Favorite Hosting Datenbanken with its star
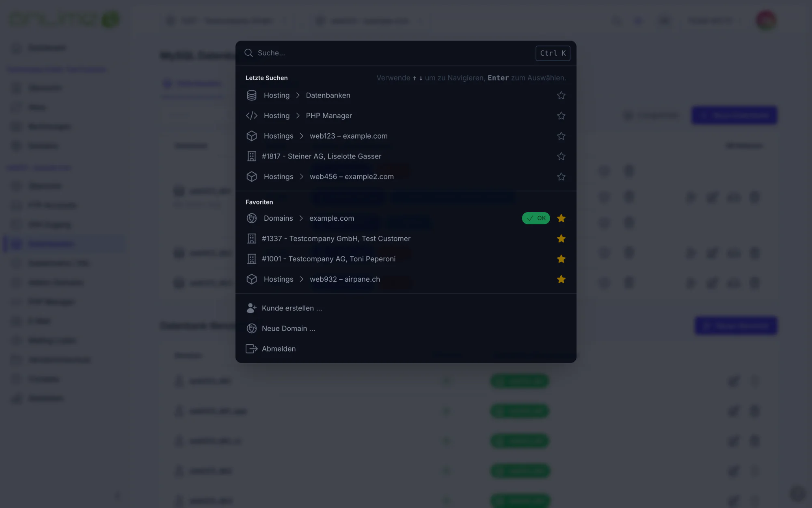812x508 pixels. pos(561,95)
